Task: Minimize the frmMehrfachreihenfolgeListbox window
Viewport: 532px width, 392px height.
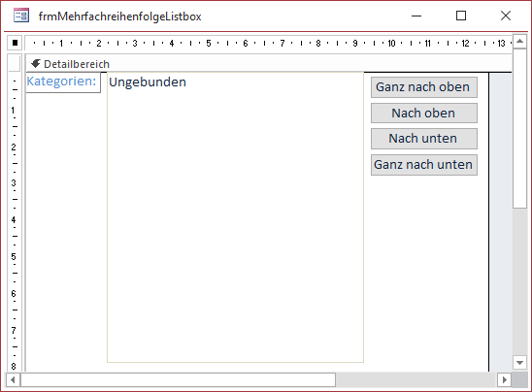Action: [416, 16]
